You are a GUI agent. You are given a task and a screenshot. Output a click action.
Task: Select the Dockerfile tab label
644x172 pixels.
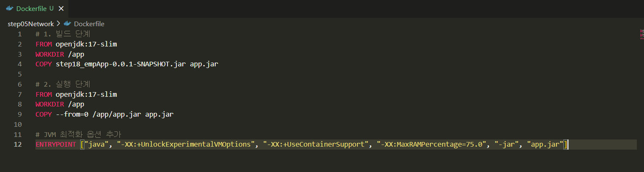coord(32,8)
